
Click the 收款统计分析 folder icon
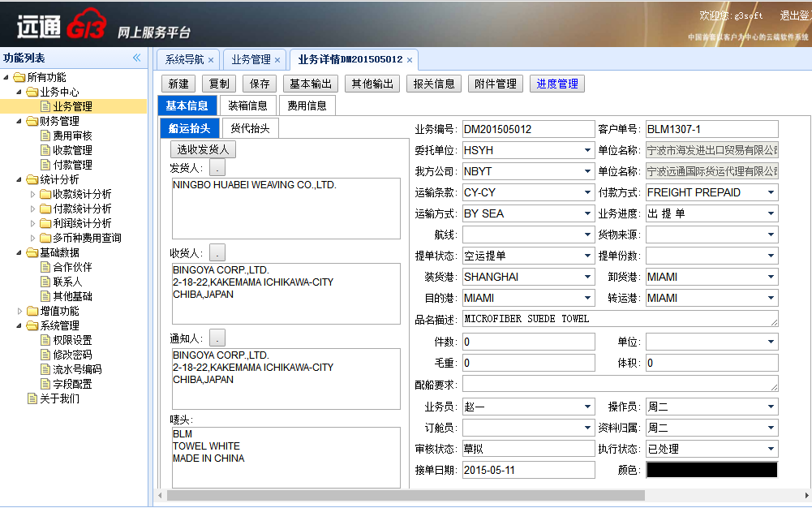[45, 194]
